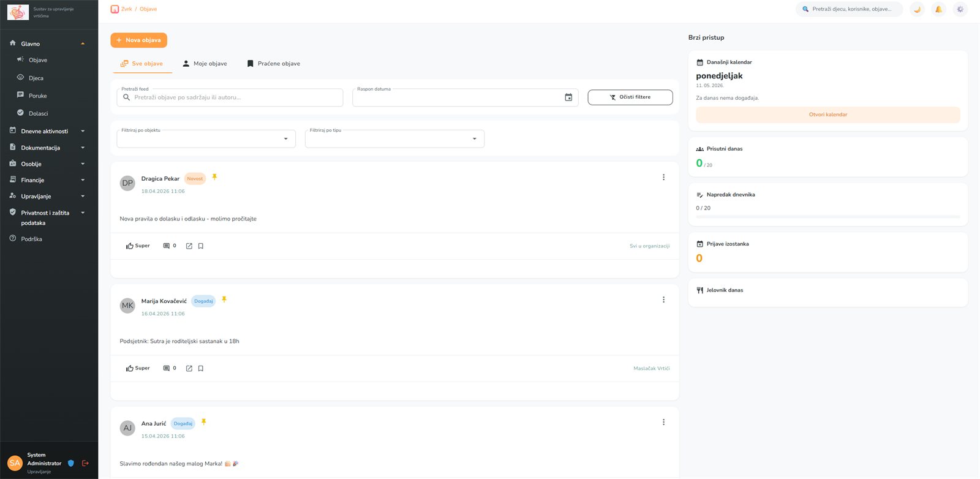Expand Dokumentacija sidebar section
This screenshot has width=980, height=479.
(49, 148)
